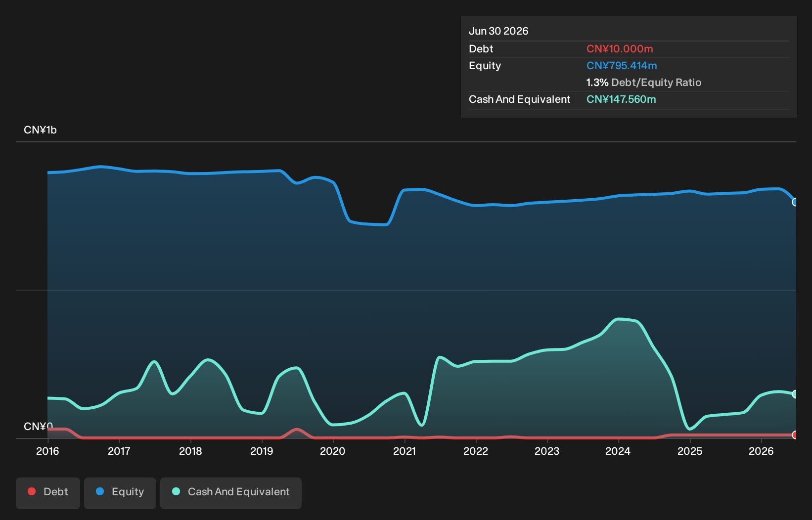The width and height of the screenshot is (812, 520).
Task: Click the CN¥147.560m cash value
Action: [621, 99]
